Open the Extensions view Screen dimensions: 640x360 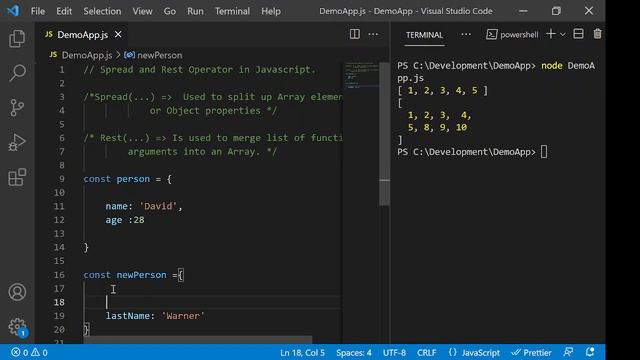pos(17,177)
